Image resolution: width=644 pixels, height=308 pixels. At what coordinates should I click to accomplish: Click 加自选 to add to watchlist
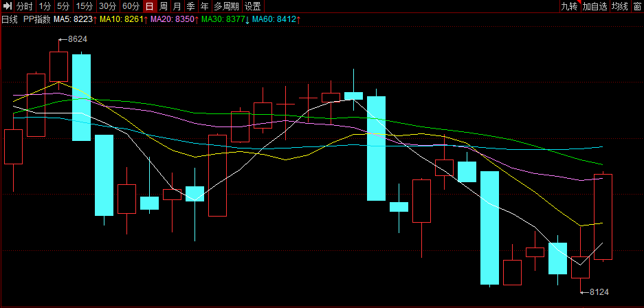595,5
